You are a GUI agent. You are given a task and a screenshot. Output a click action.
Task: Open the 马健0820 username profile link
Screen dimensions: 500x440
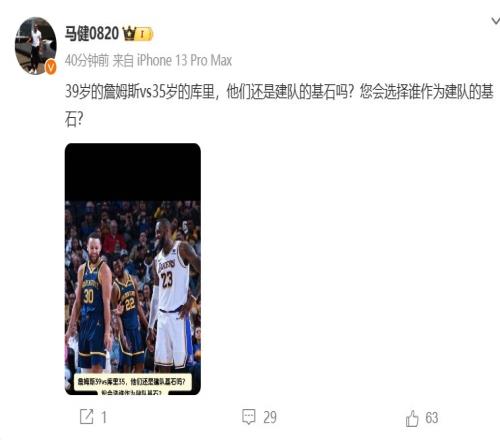(92, 34)
